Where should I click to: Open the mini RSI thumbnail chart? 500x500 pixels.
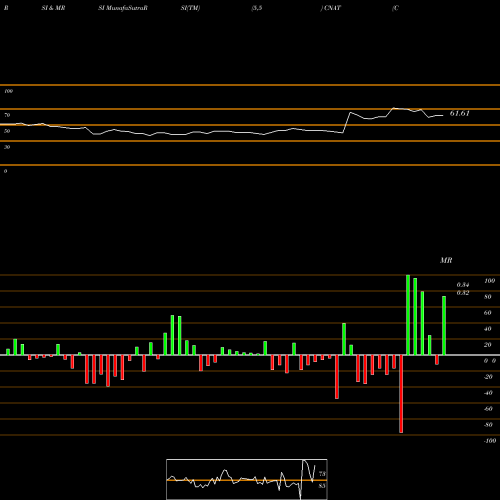(247, 479)
